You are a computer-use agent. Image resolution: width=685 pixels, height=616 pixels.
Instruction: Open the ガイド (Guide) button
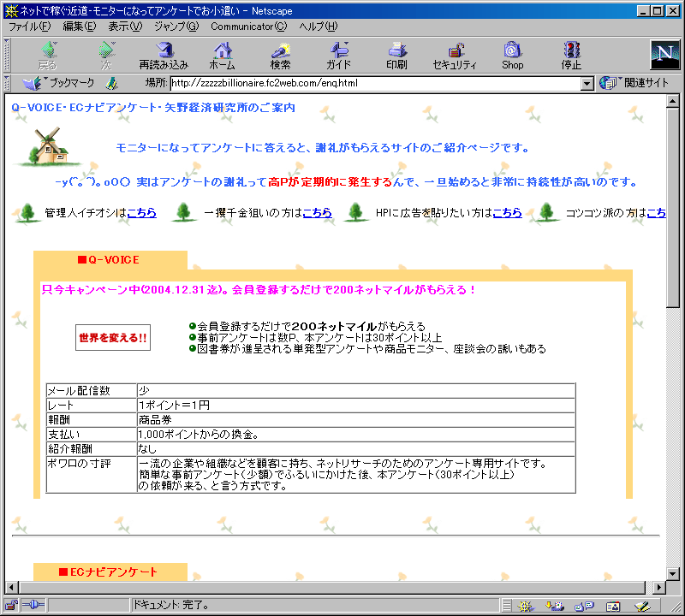[338, 56]
